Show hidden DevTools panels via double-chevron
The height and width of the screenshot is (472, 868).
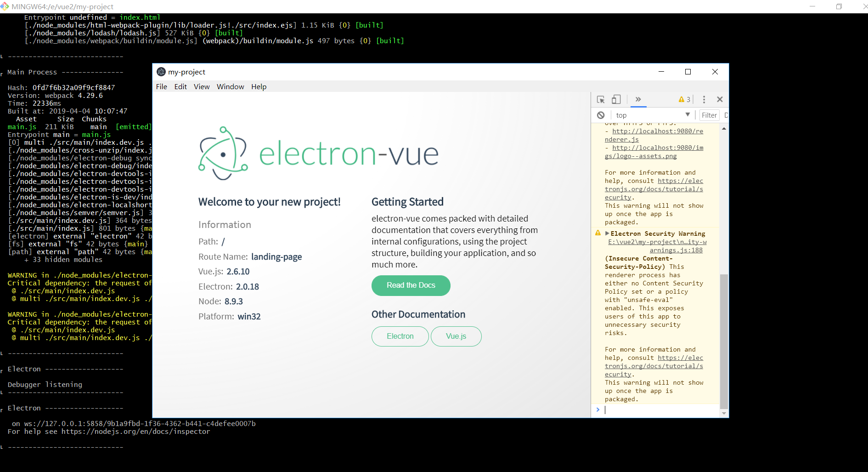638,99
